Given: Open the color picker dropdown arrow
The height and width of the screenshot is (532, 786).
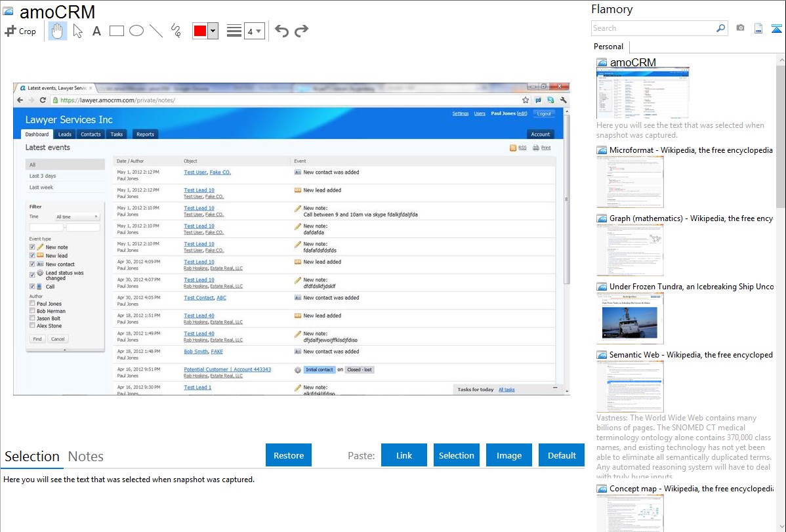Looking at the screenshot, I should pos(213,31).
